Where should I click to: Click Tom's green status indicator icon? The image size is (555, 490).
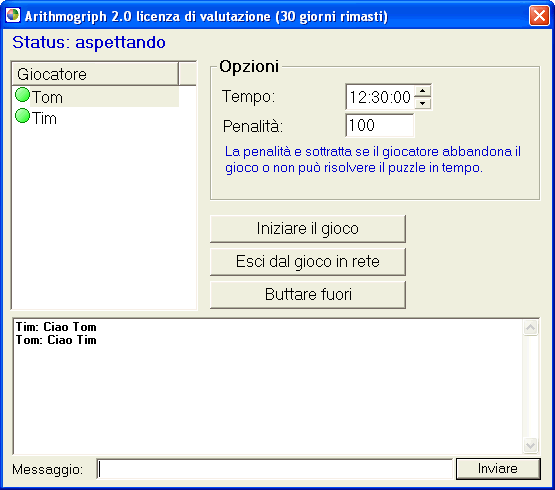click(22, 95)
